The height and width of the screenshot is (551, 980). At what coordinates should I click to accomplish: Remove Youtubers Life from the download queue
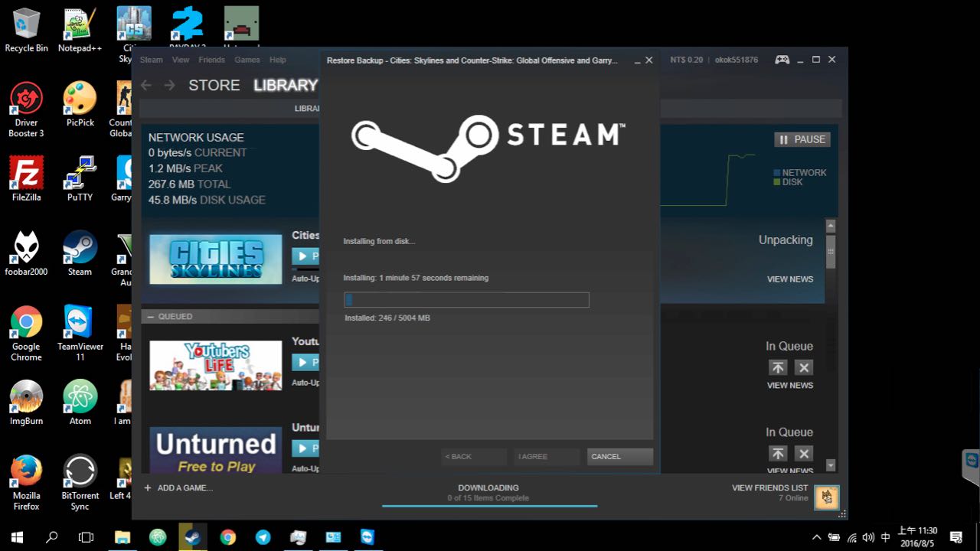[x=803, y=367]
